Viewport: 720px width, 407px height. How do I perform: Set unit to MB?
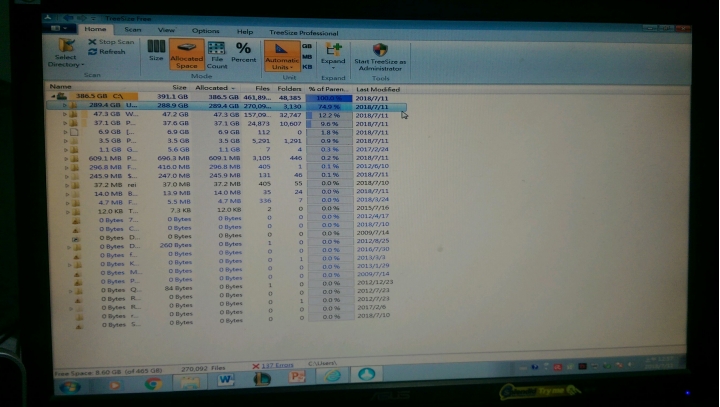[307, 57]
